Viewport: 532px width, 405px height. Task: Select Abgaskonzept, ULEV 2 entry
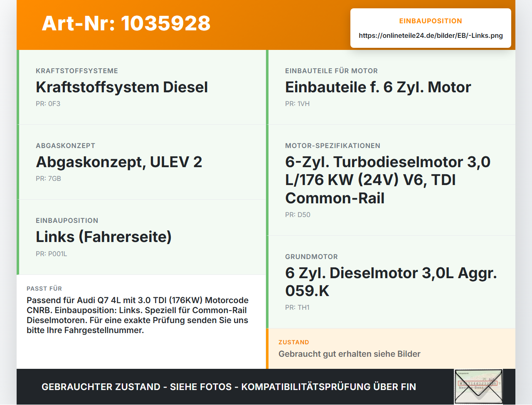[x=119, y=162]
